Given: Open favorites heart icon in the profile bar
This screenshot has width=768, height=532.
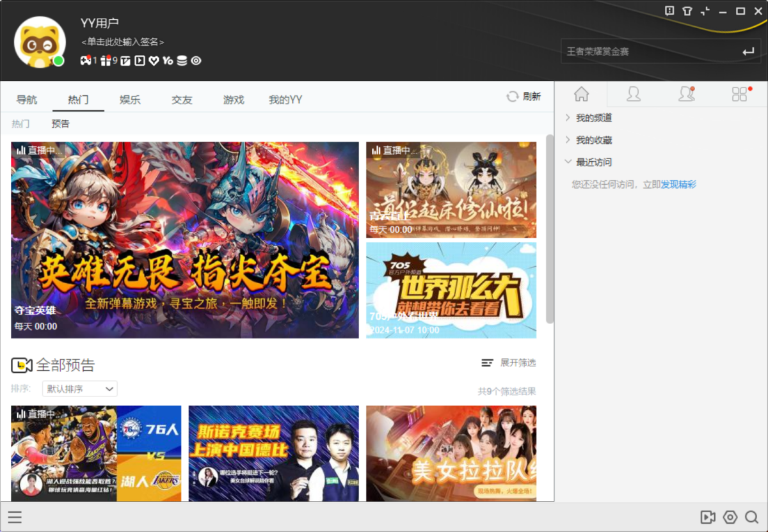Looking at the screenshot, I should coord(154,61).
